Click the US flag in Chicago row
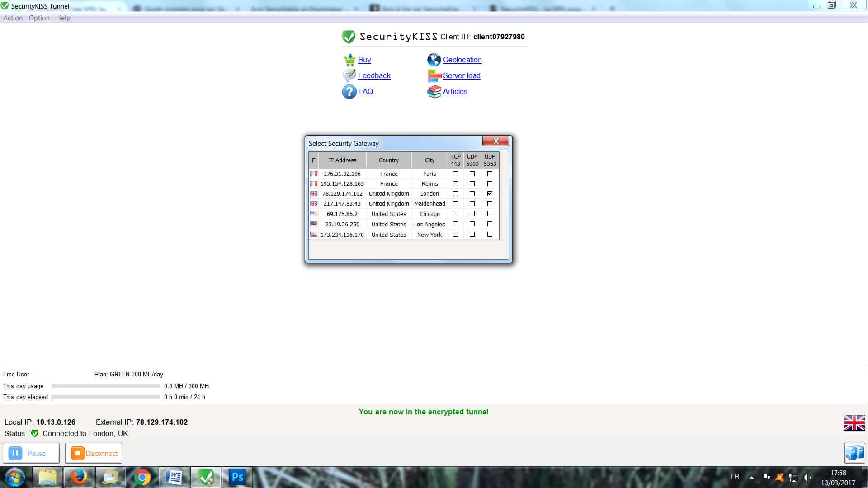Screen dimensions: 868x488 (x=314, y=214)
